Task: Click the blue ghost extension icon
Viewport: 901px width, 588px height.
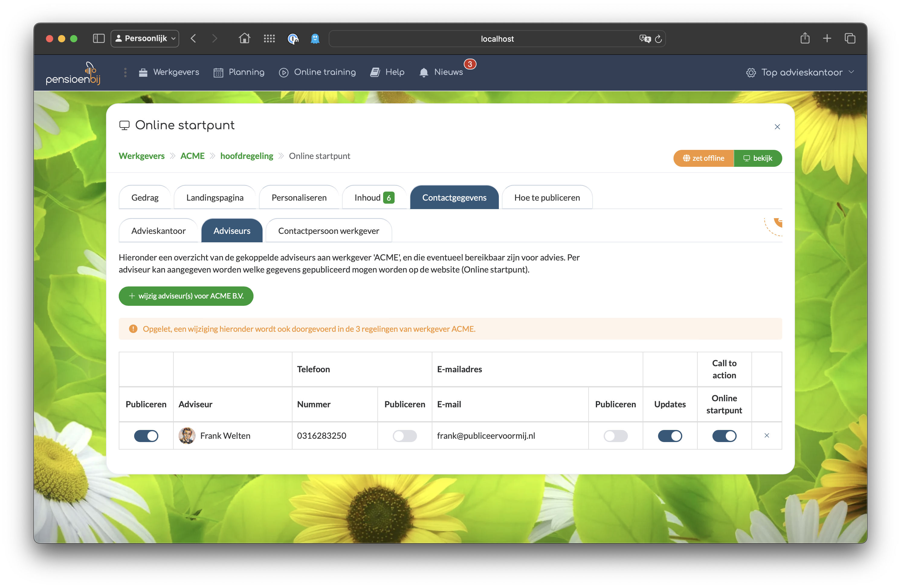Action: (x=315, y=39)
